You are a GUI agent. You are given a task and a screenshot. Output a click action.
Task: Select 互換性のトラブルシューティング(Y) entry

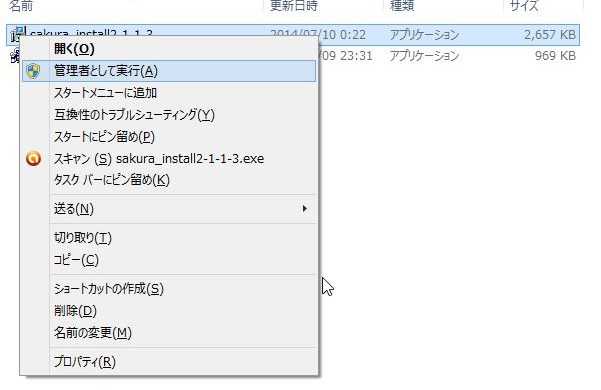coord(169,115)
